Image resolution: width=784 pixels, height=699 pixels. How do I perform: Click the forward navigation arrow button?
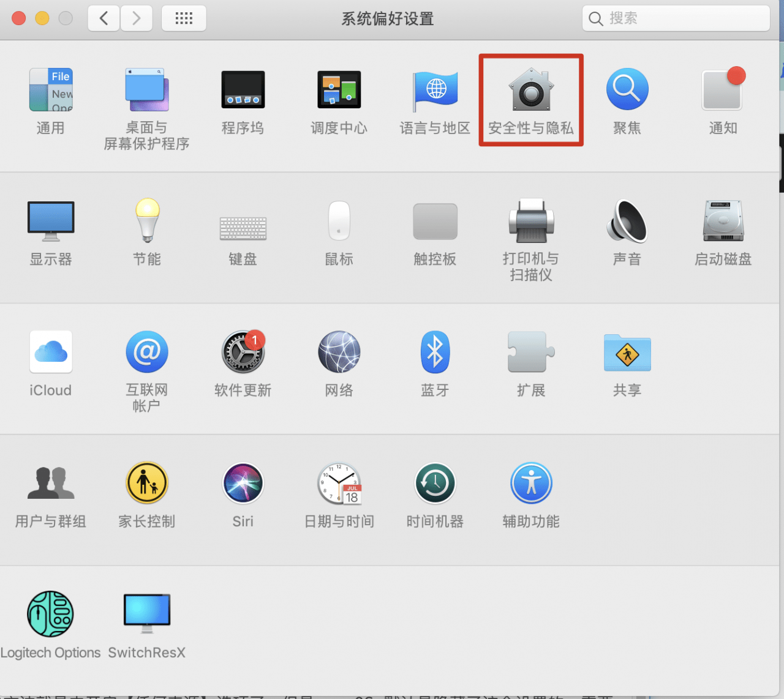click(136, 18)
